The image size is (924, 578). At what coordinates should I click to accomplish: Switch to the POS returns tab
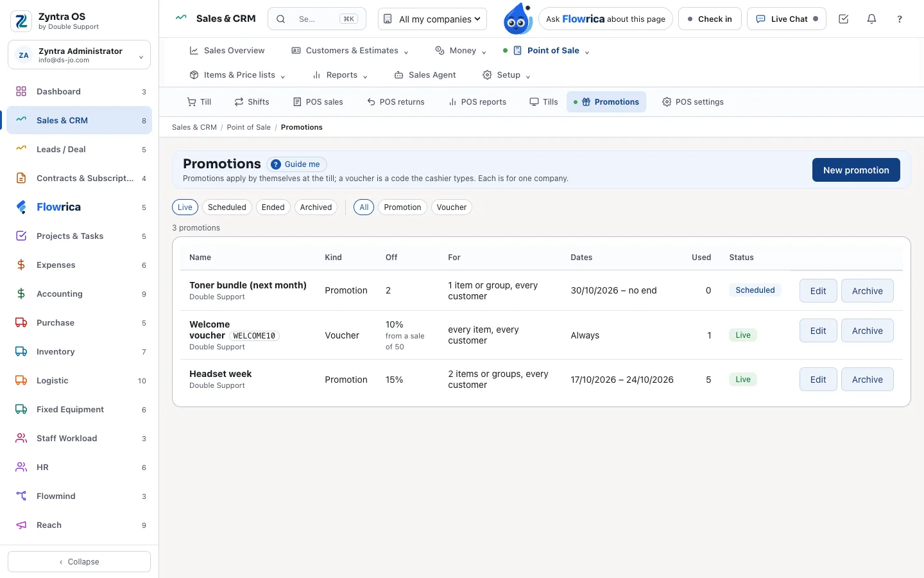coord(396,101)
